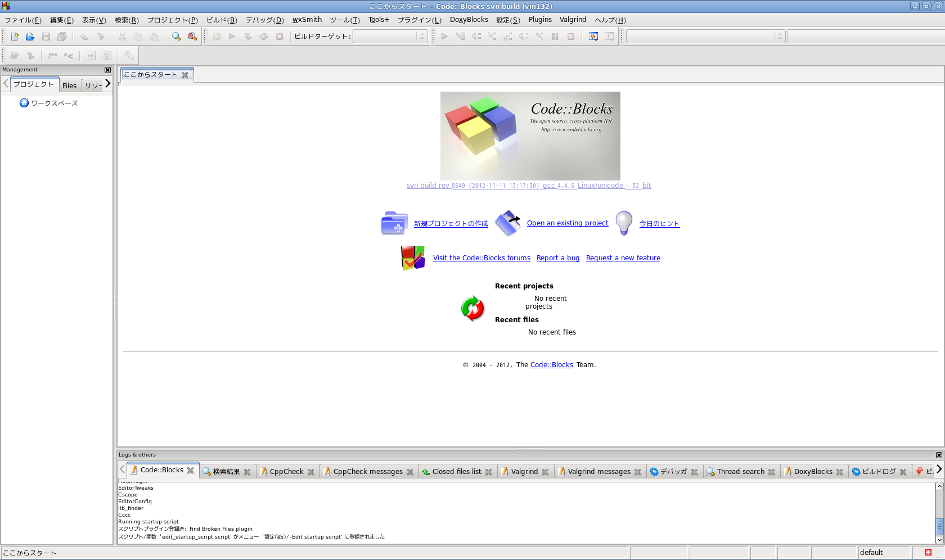Click Open an existing project link
Image resolution: width=945 pixels, height=560 pixels.
tap(568, 223)
